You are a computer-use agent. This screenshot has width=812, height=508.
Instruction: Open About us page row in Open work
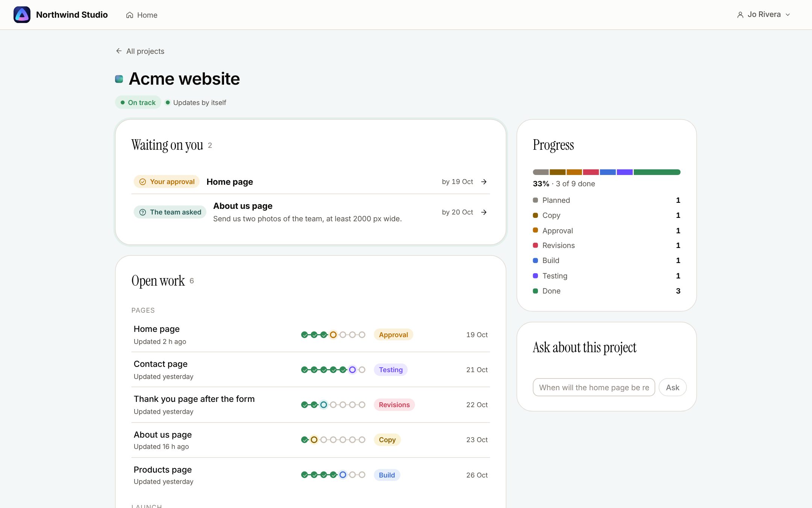(311, 440)
